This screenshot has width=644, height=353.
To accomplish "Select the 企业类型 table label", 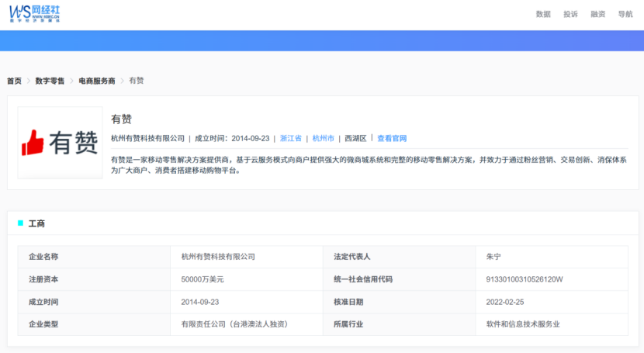I will [43, 324].
